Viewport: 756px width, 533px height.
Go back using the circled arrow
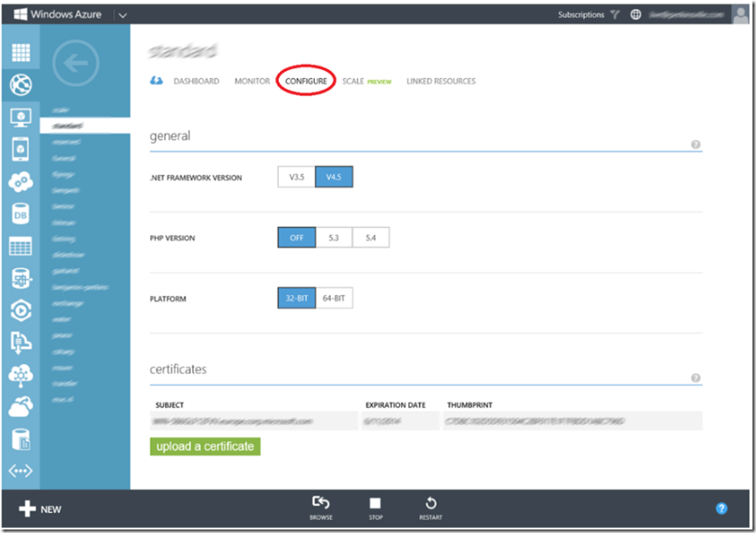[75, 63]
